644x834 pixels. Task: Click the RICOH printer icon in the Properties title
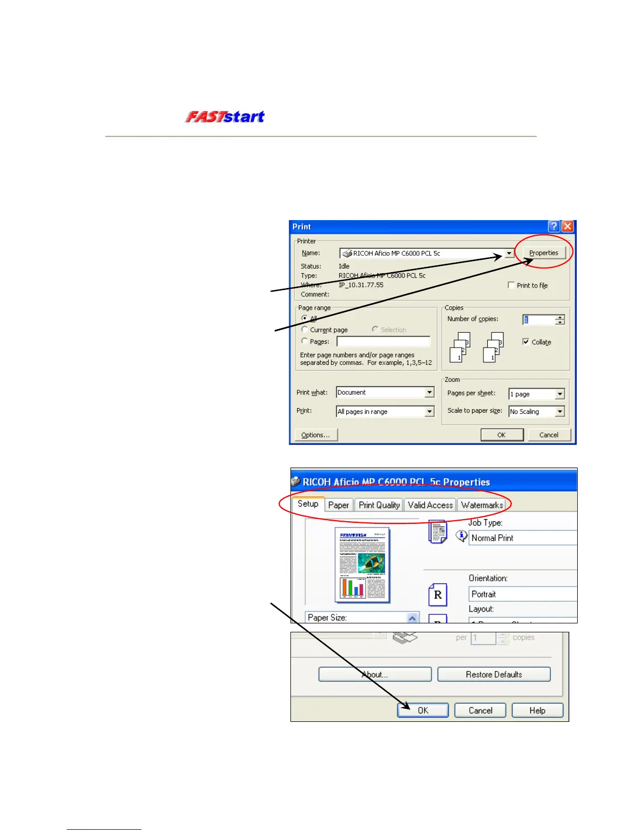tap(296, 481)
